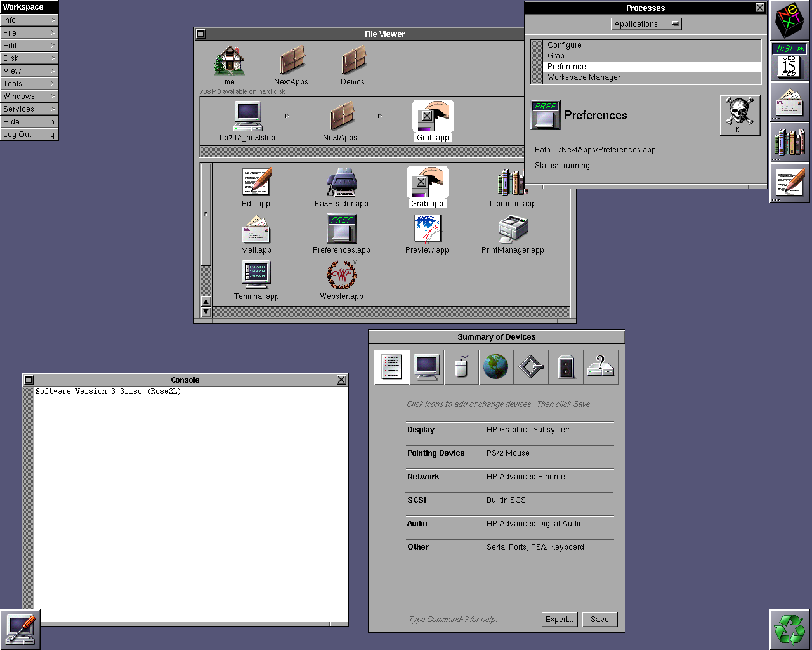
Task: Click inside the Console text area
Action: coord(191,505)
